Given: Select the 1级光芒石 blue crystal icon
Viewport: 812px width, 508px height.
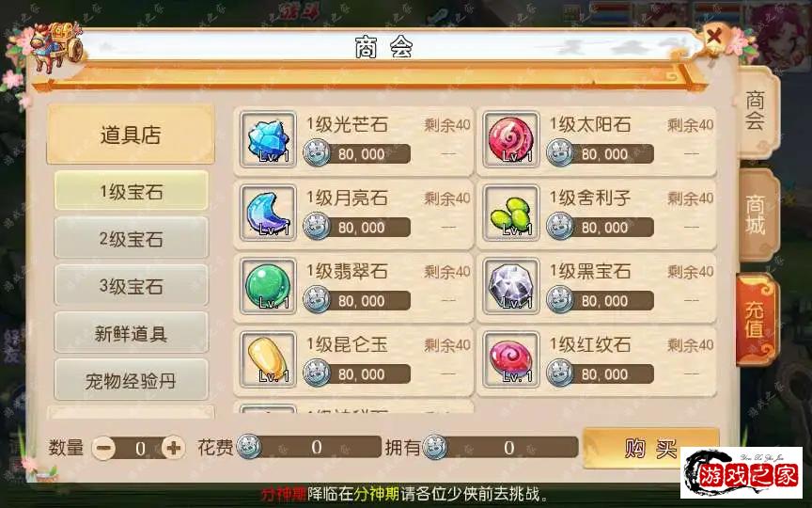Looking at the screenshot, I should [x=268, y=139].
